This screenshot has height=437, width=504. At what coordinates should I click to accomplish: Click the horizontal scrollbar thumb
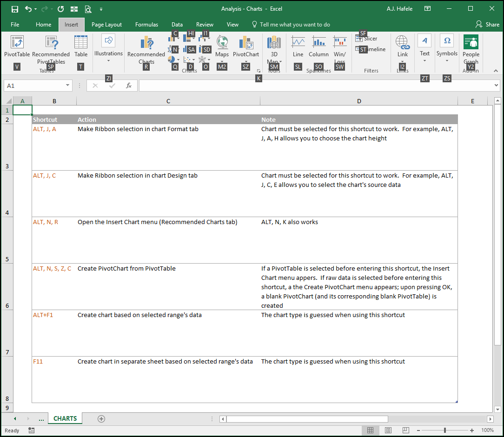point(307,419)
